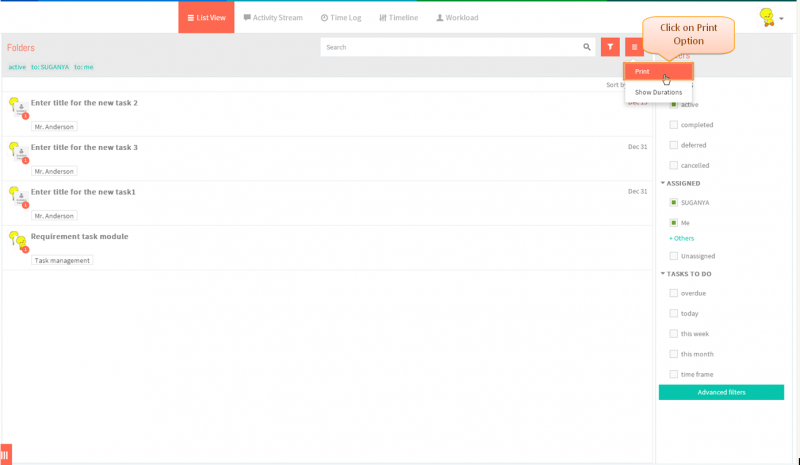Viewport: 800px width, 465px height.
Task: Open 'Requirement task module' task
Action: [x=80, y=236]
